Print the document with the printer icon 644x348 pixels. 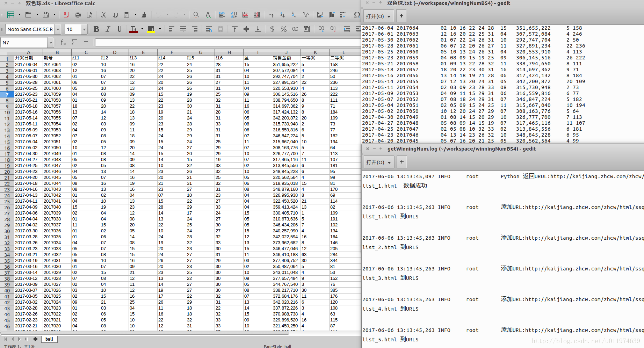78,15
